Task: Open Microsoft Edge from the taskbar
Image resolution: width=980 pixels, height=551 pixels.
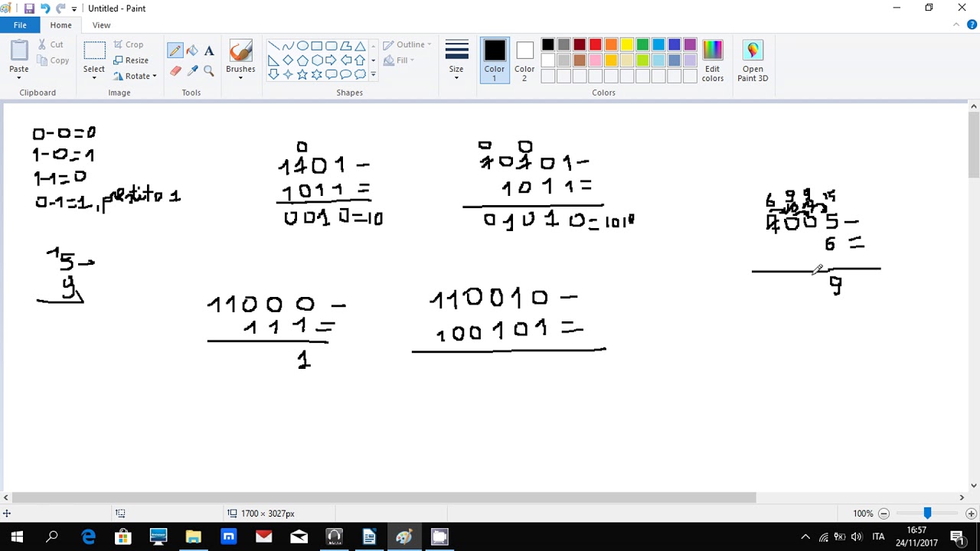Action: [88, 536]
